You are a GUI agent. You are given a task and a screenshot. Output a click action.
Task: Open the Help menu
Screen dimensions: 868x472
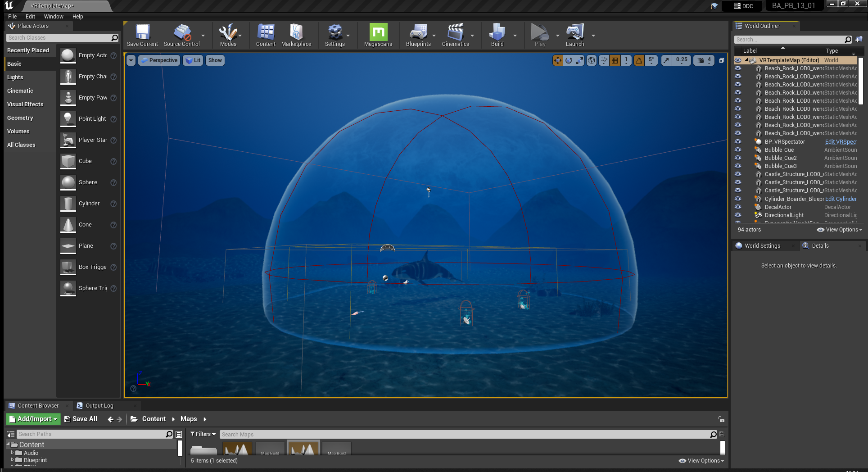pyautogui.click(x=78, y=16)
